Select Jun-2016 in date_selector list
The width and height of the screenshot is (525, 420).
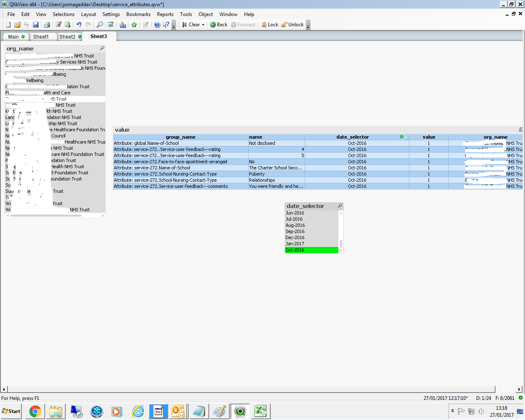[295, 213]
